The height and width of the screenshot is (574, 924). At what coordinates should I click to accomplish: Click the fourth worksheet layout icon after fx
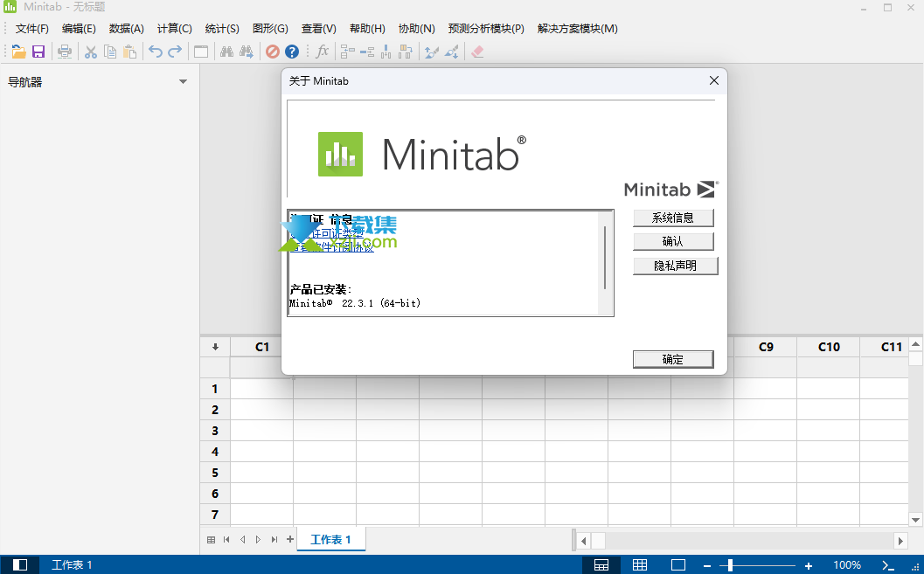click(x=406, y=52)
